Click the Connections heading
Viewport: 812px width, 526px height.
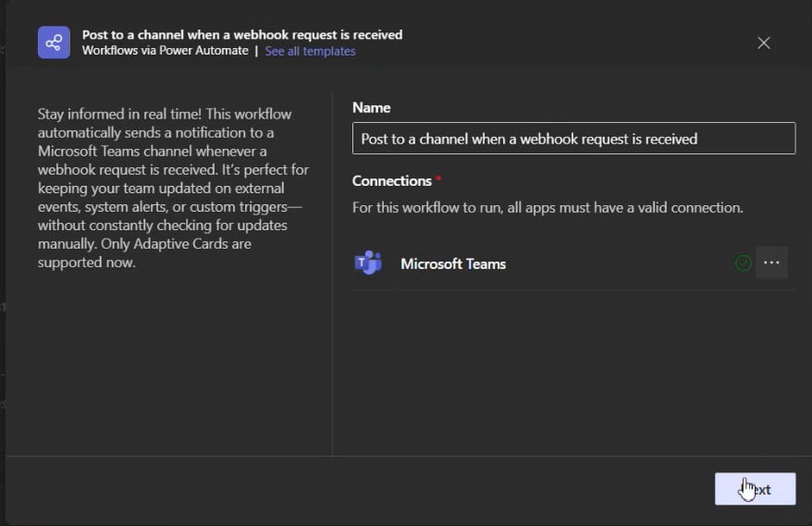coord(392,181)
